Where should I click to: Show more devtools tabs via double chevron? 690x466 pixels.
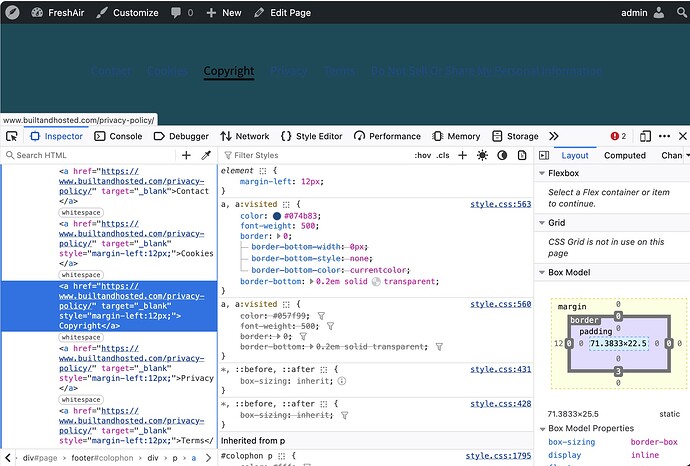click(x=554, y=136)
